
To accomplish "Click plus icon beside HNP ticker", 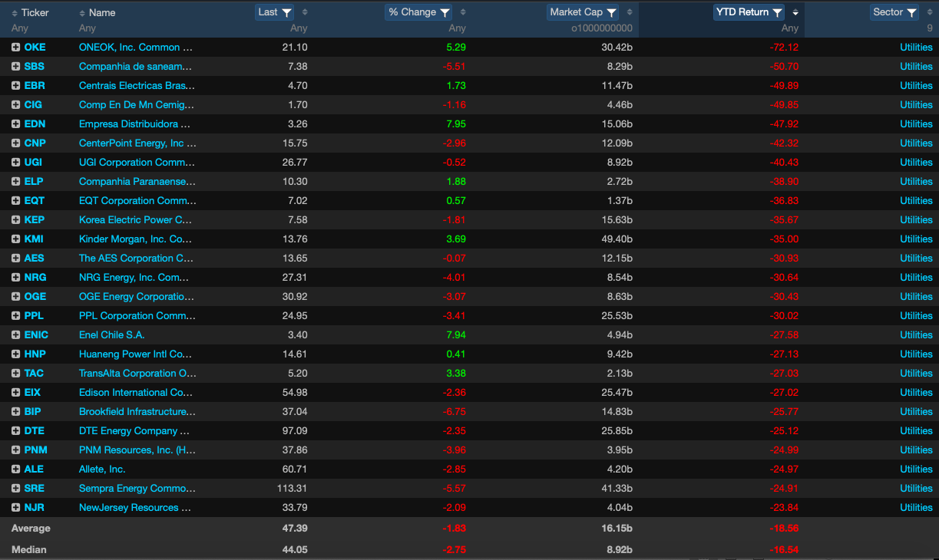I will coord(15,354).
